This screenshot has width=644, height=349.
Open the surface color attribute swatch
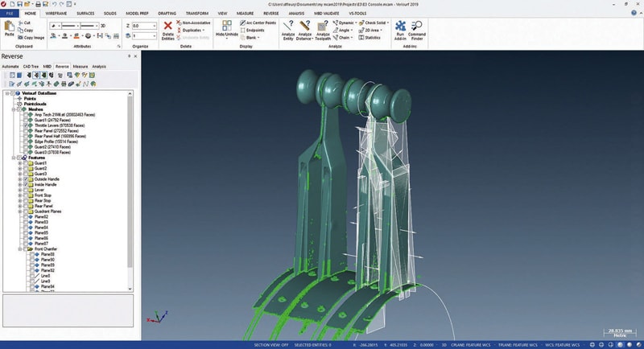coord(76,36)
